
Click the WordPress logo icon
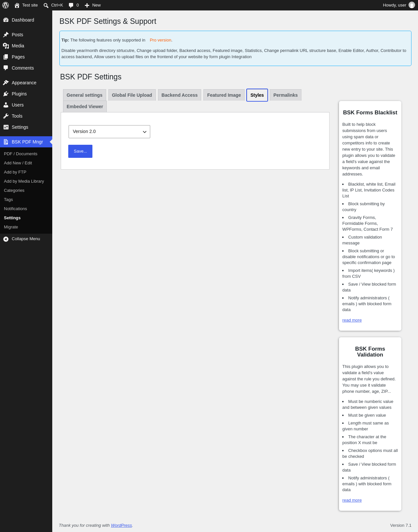[x=6, y=5]
